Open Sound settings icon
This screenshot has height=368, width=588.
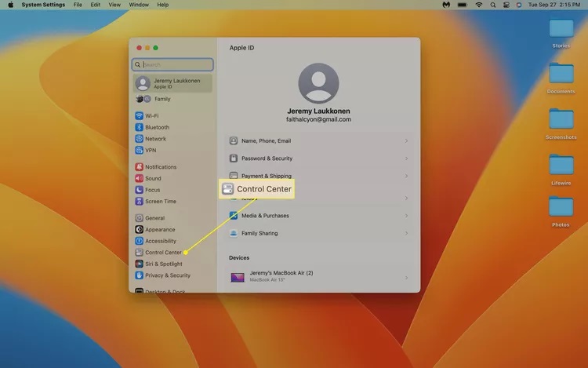click(139, 179)
